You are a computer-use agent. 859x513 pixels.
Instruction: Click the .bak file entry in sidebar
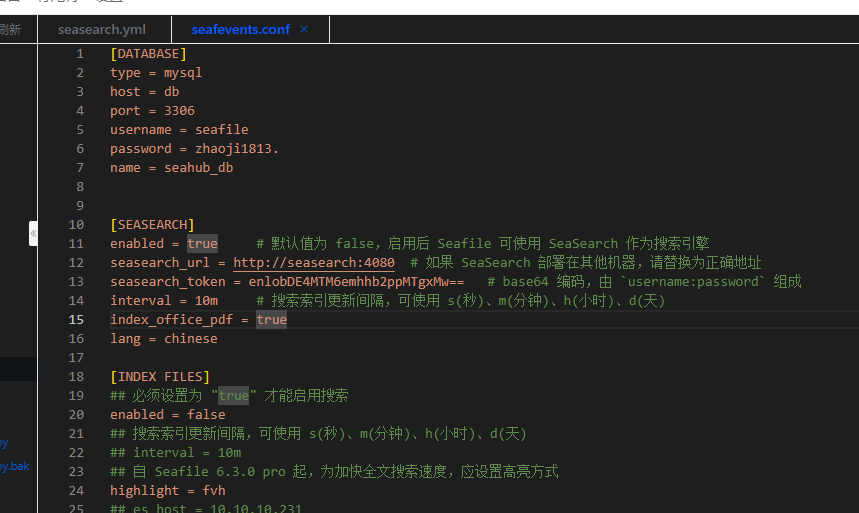15,466
